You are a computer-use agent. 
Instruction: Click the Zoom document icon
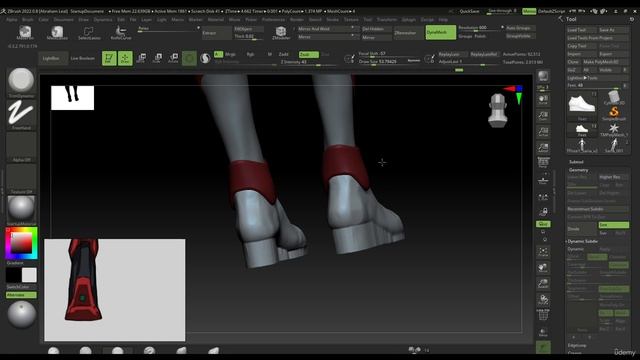543,116
